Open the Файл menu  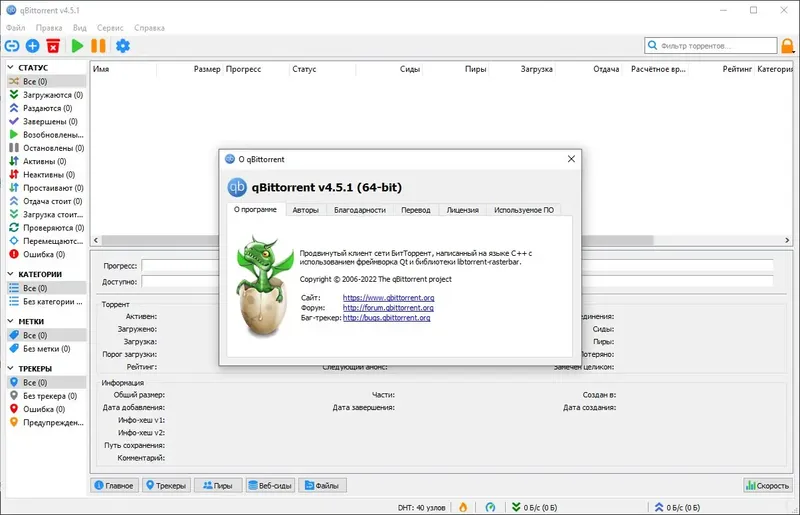[x=15, y=28]
